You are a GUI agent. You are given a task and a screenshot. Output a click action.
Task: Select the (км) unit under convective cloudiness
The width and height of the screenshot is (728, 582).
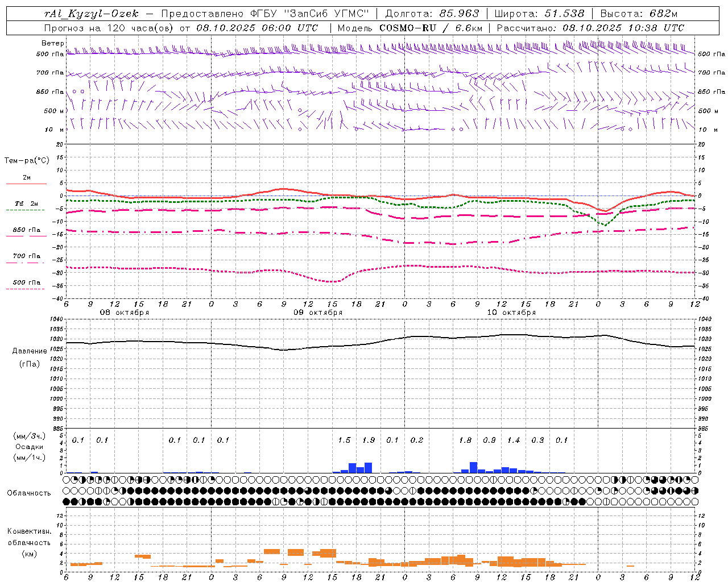[x=30, y=554]
